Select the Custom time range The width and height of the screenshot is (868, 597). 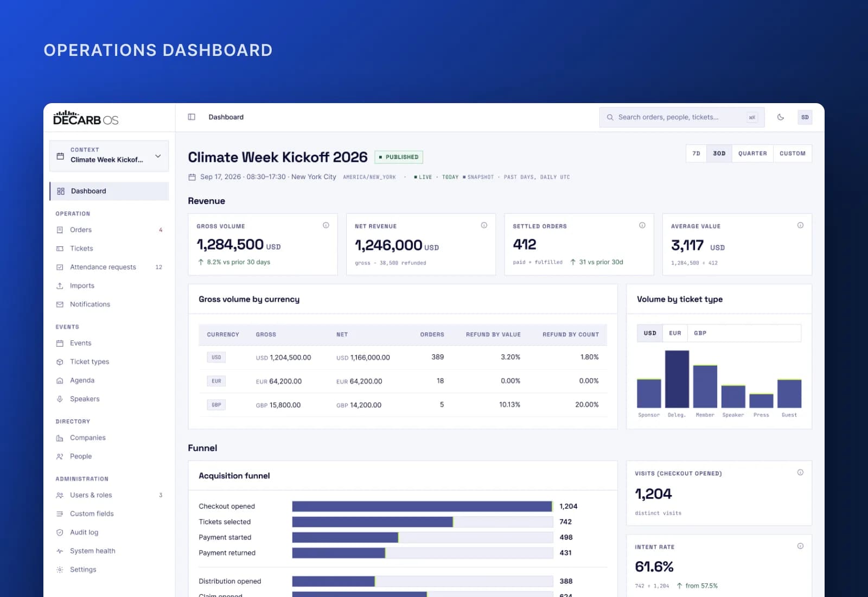click(793, 154)
